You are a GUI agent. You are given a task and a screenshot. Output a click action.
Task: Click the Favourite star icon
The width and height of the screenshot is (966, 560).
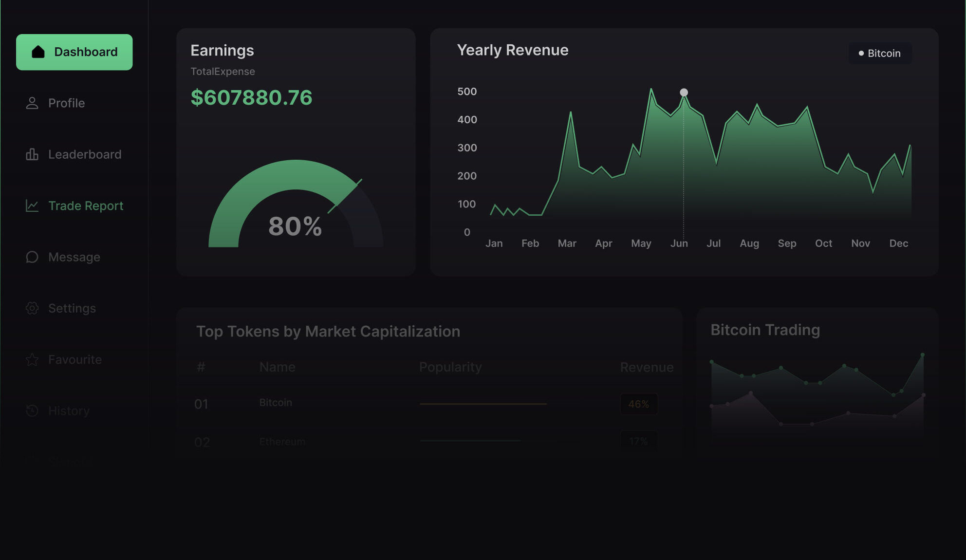[x=32, y=360]
